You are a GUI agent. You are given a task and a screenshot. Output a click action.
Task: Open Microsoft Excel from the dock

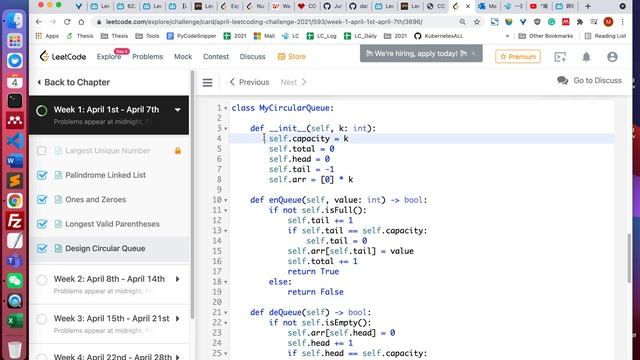click(x=15, y=321)
